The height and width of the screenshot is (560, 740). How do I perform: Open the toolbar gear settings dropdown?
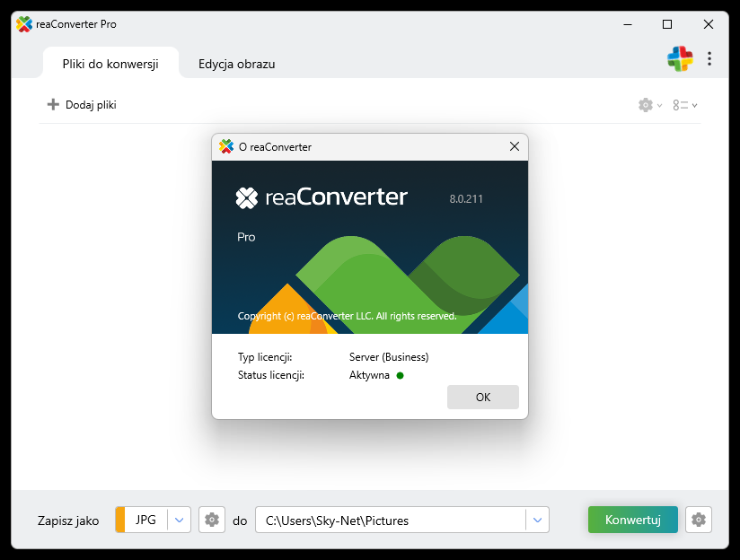tap(650, 105)
